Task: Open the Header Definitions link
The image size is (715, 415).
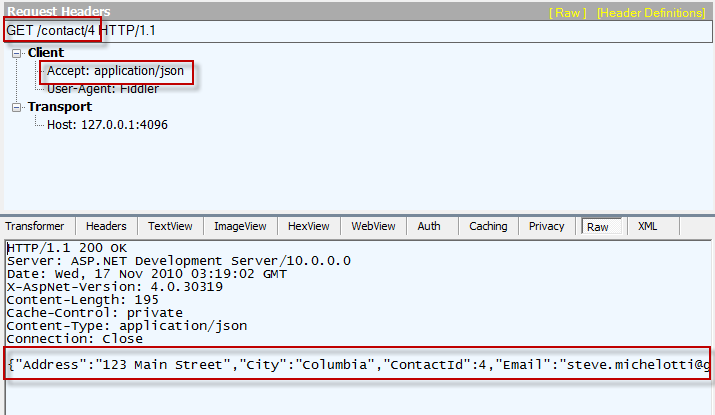Action: pos(652,13)
